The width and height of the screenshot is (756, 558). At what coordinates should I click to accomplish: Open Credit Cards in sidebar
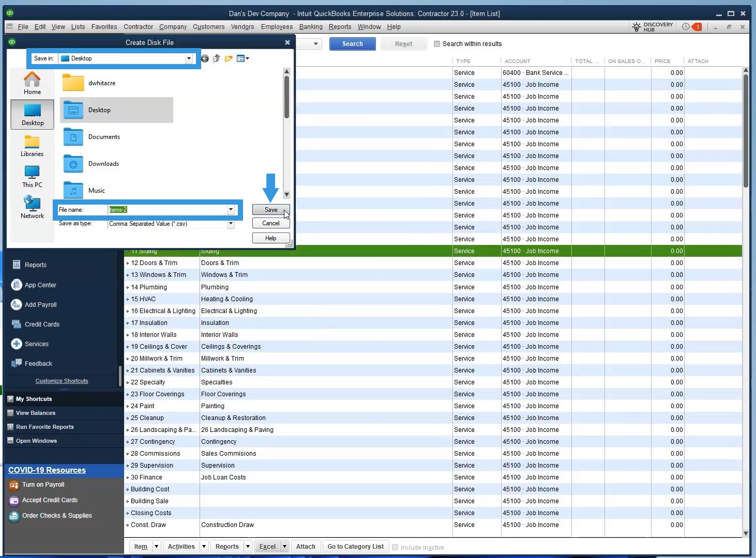(x=36, y=324)
